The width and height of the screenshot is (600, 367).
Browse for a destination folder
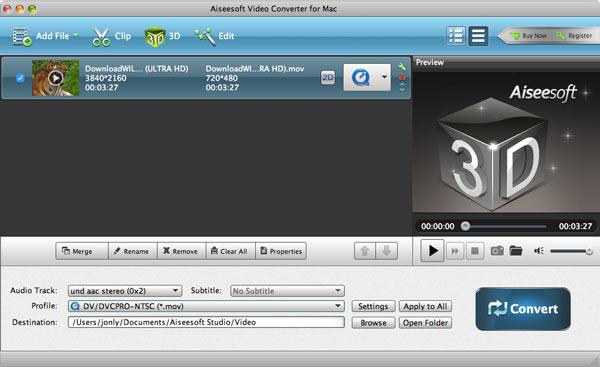pyautogui.click(x=373, y=323)
